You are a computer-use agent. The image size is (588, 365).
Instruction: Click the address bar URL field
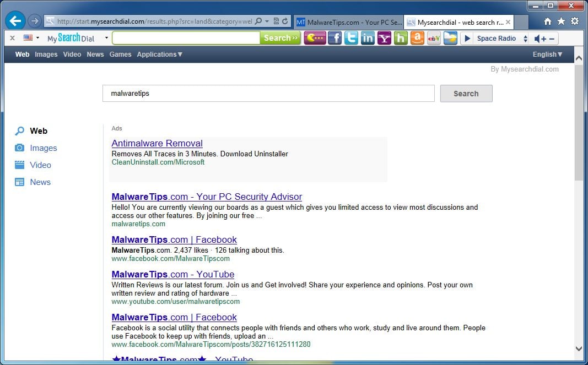154,21
